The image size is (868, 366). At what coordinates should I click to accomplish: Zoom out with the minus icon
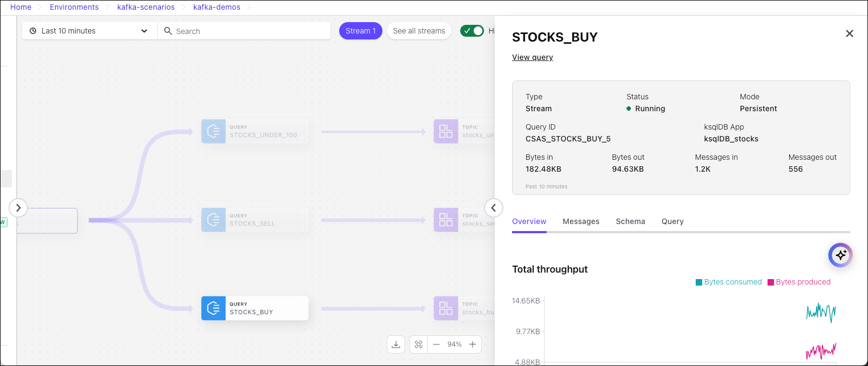436,344
